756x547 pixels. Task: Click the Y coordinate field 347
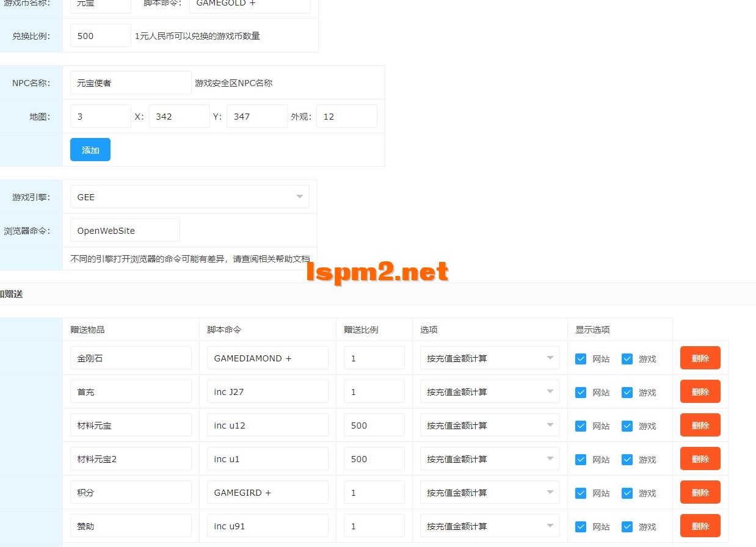tap(257, 116)
